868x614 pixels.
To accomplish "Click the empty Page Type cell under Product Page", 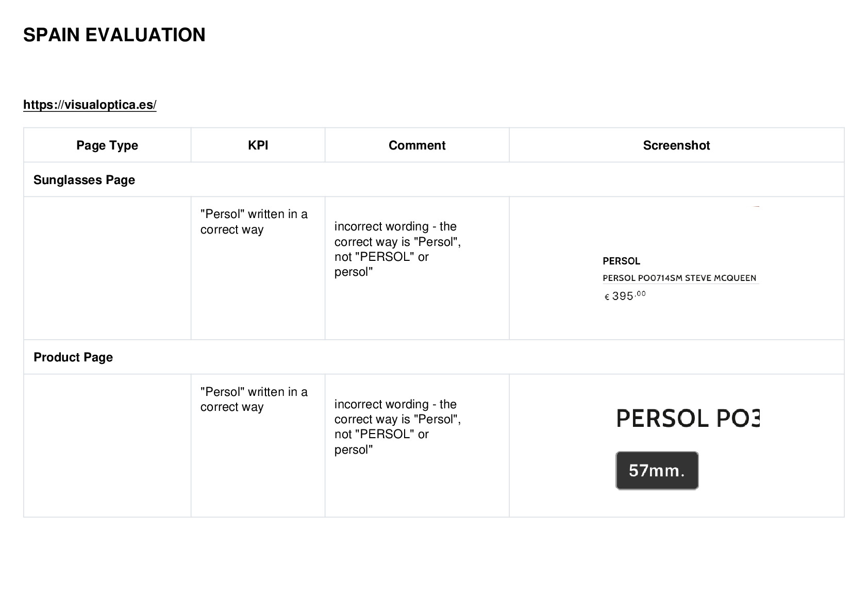I will (x=107, y=445).
